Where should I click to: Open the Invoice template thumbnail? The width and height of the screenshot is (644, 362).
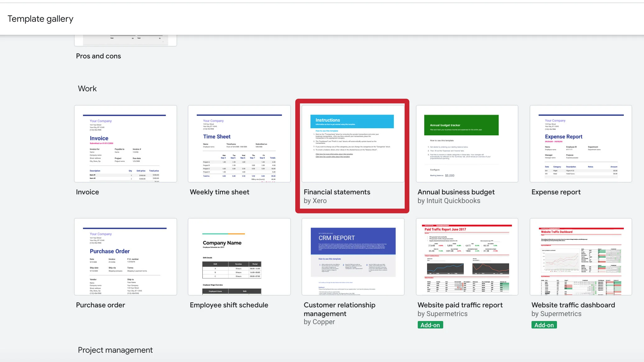(125, 144)
